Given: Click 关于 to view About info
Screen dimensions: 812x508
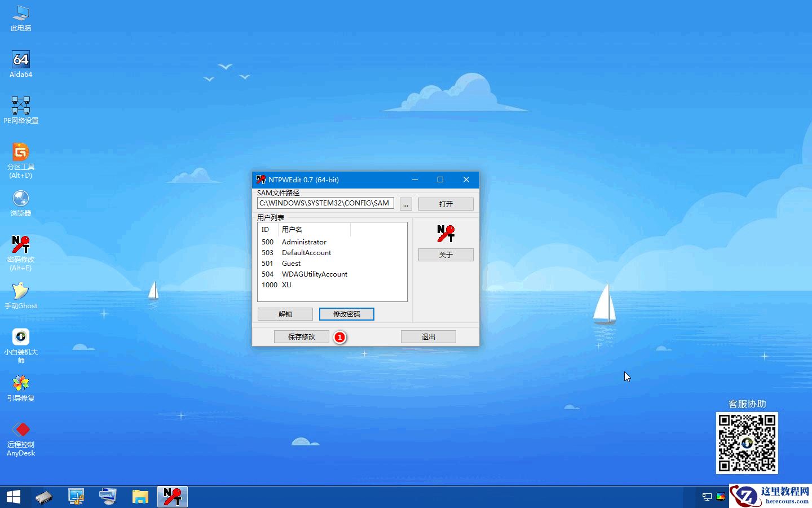Looking at the screenshot, I should click(445, 255).
